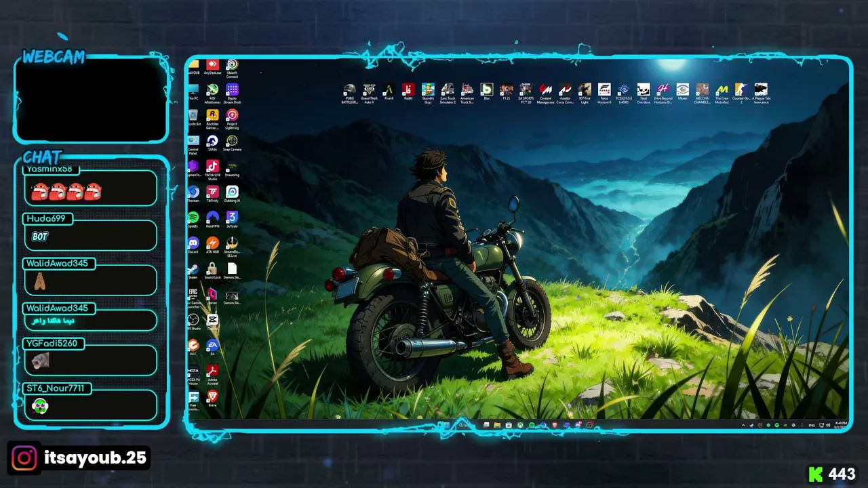Image resolution: width=868 pixels, height=488 pixels.
Task: Select the Forza Horizon 6 icon
Action: pos(604,94)
